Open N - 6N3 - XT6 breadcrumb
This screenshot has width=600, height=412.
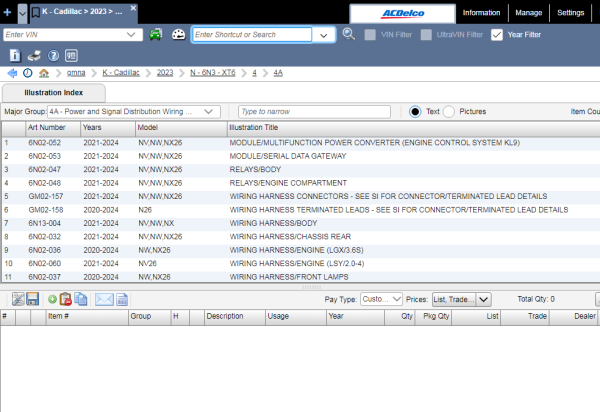click(x=213, y=73)
